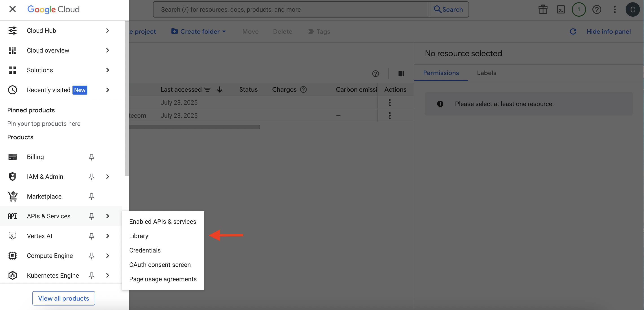Expand Kubernetes Engine submenu chevron

click(108, 275)
